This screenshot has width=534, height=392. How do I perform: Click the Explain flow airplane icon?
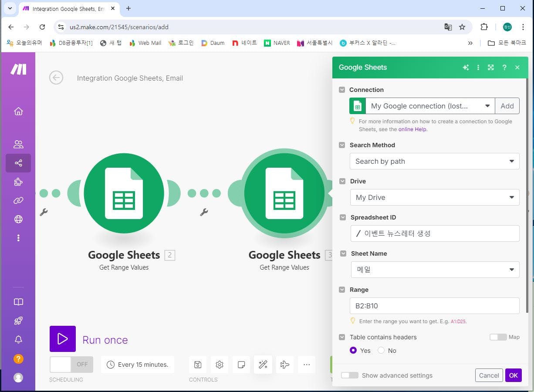[285, 365]
